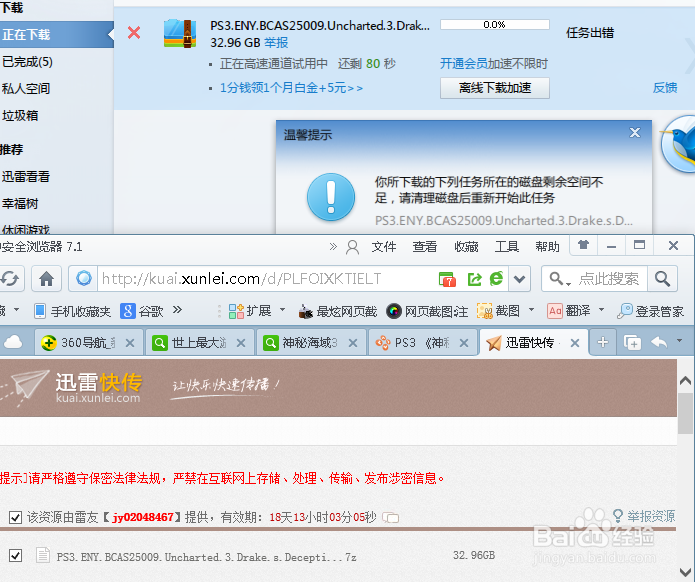Expand hidden menu items with the double chevron

333,246
